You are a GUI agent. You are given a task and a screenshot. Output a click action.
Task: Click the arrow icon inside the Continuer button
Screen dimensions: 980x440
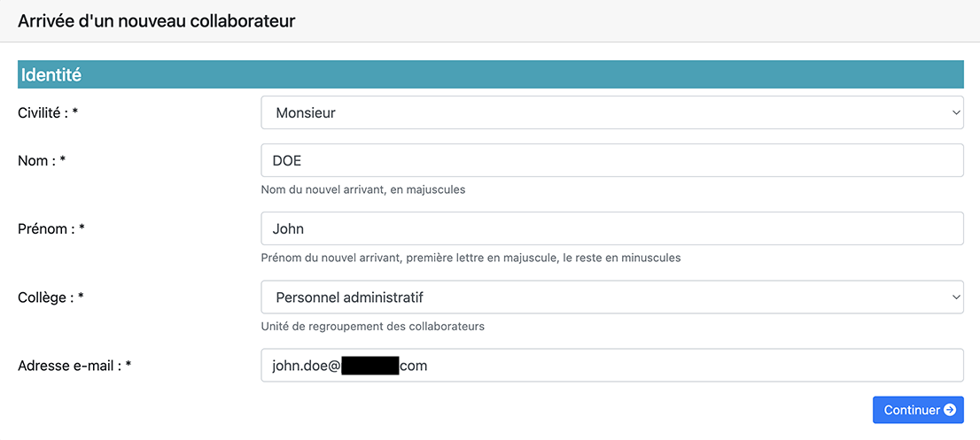click(949, 410)
